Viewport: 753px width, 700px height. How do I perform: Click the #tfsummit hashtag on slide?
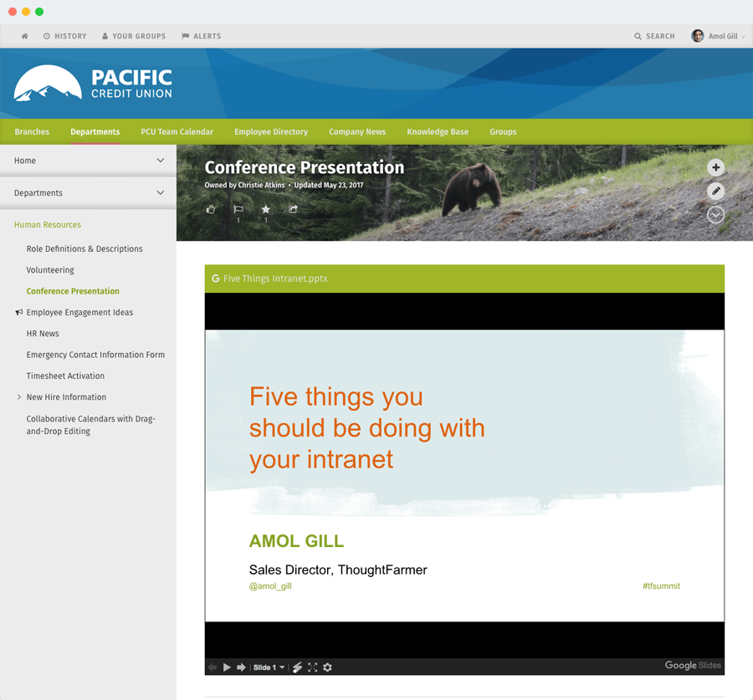point(661,585)
